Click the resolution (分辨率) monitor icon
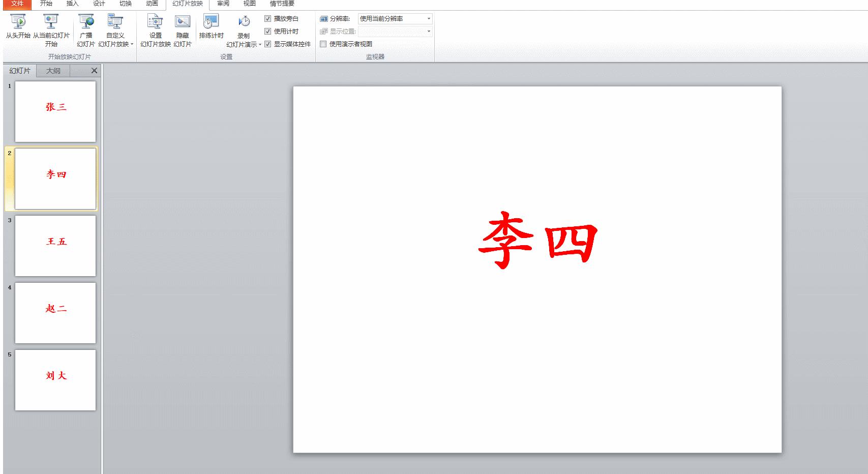This screenshot has height=474, width=868. [x=324, y=19]
